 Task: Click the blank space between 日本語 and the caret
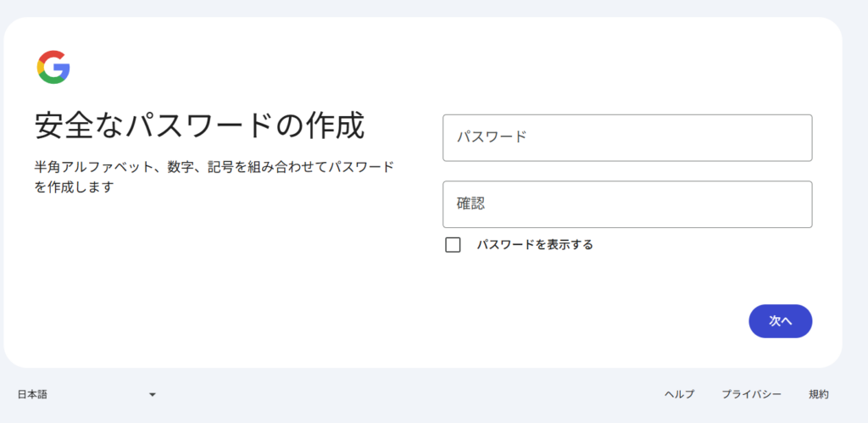(97, 395)
